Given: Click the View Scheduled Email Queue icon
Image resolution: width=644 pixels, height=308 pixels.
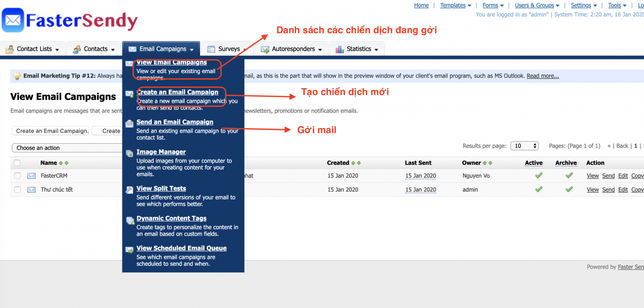Looking at the screenshot, I should click(x=130, y=250).
